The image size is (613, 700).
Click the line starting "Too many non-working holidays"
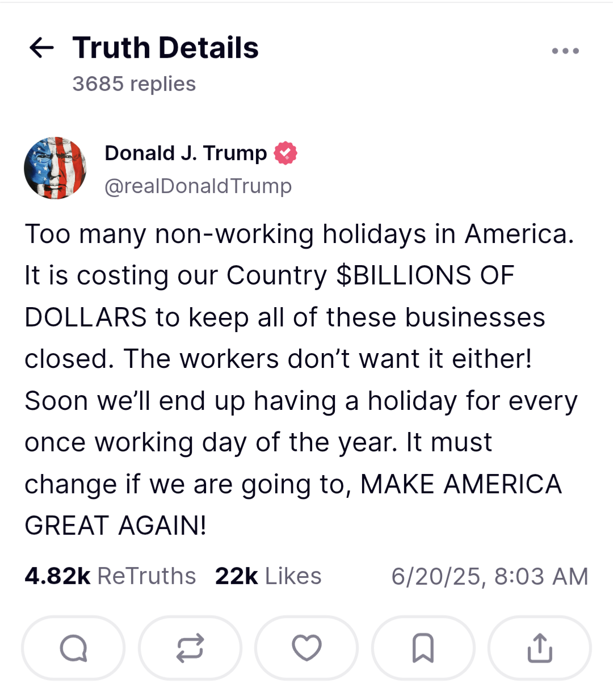299,234
